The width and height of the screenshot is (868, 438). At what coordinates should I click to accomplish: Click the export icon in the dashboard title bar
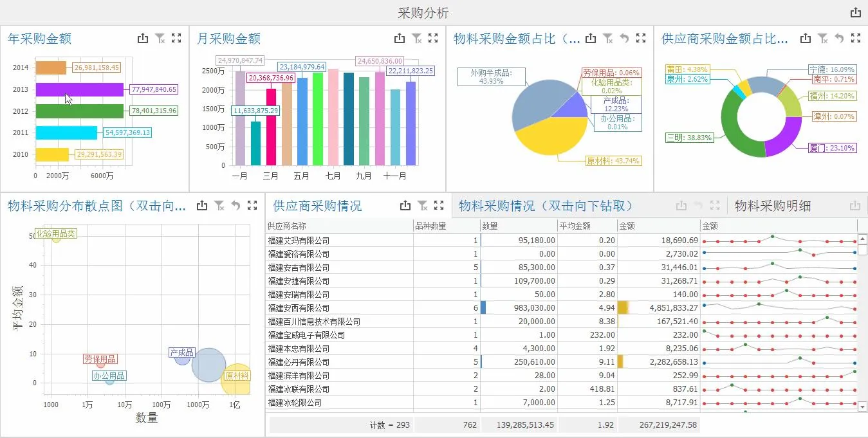pyautogui.click(x=855, y=13)
